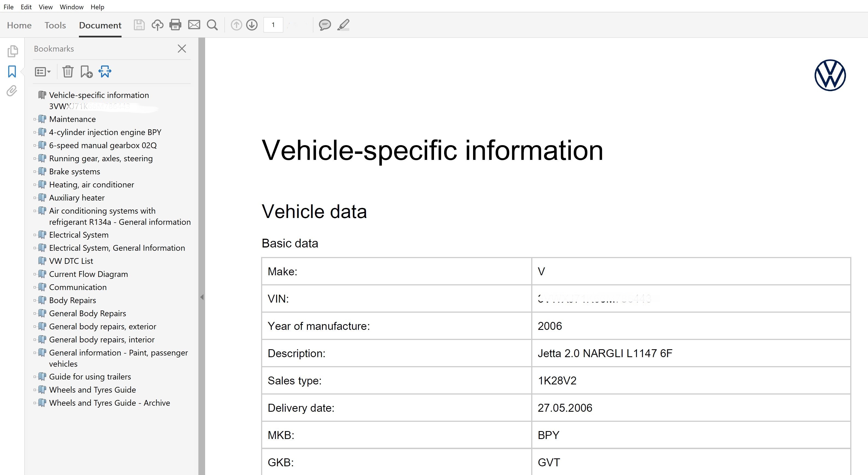Open the search magnifier tool
Image resolution: width=868 pixels, height=475 pixels.
212,25
